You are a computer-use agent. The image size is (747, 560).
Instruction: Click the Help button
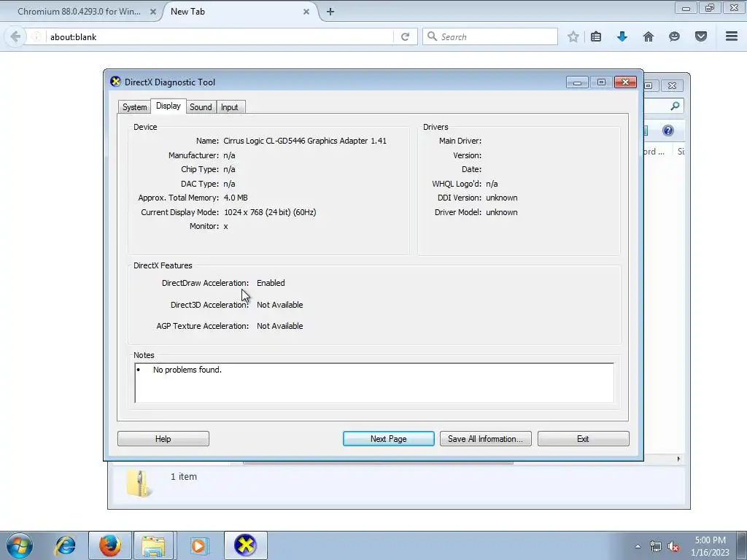click(163, 438)
